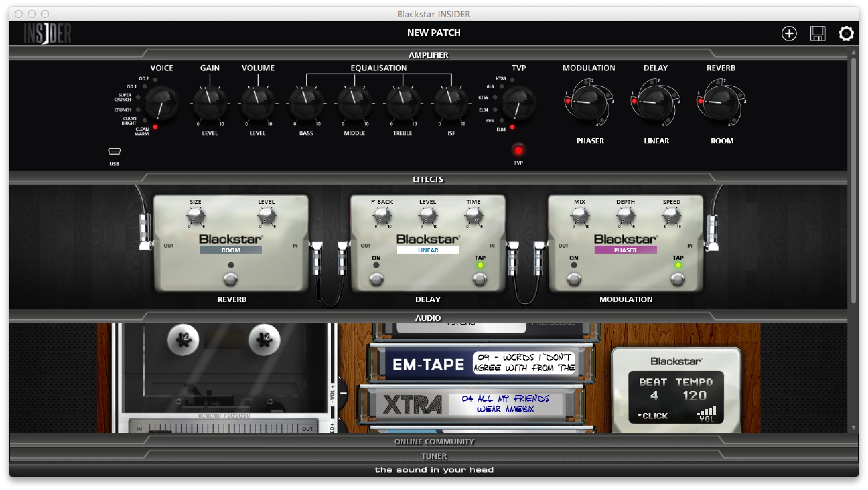The height and width of the screenshot is (490, 868).
Task: Click the save floppy disk icon
Action: pos(818,34)
